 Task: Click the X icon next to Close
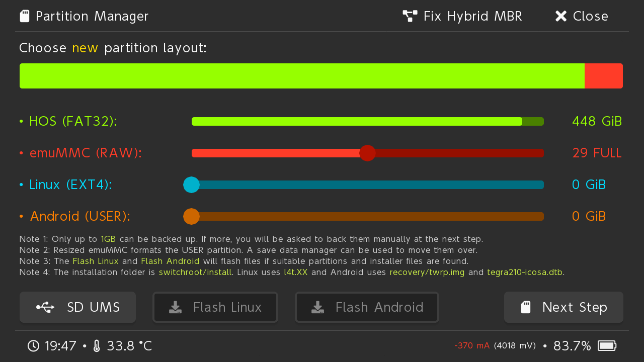click(x=561, y=16)
